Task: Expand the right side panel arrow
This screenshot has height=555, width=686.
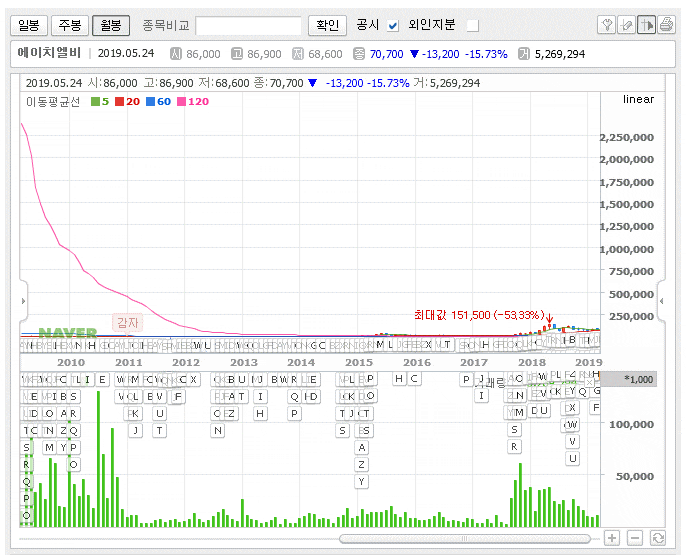Action: 662,301
